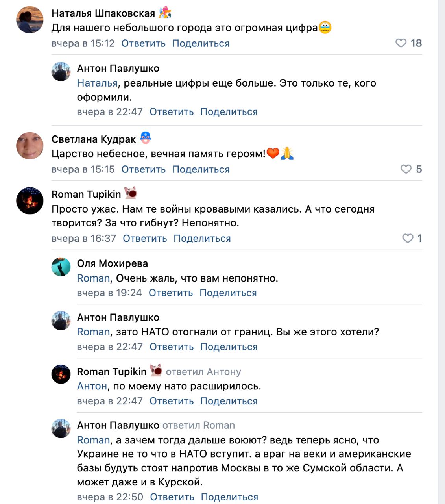This screenshot has width=445, height=504.
Task: Open Антон Павлушко's profile name link in first reply
Action: point(118,69)
